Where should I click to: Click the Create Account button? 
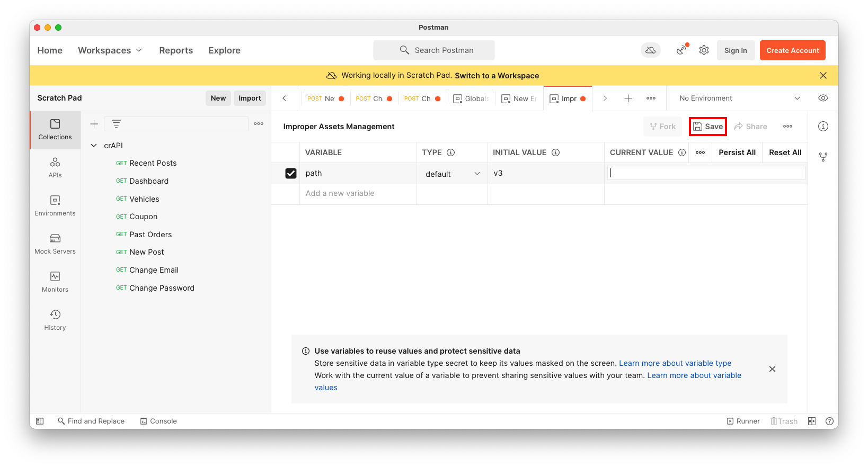pyautogui.click(x=792, y=50)
